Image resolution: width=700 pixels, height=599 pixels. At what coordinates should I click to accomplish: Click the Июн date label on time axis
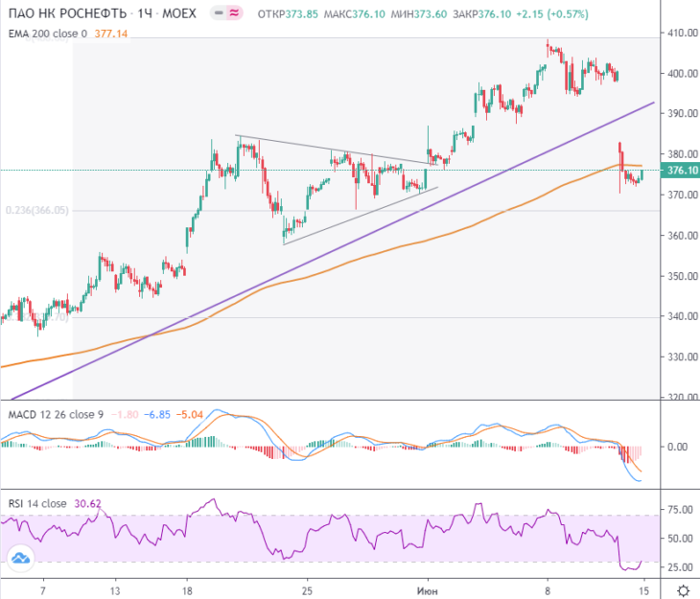(x=428, y=591)
